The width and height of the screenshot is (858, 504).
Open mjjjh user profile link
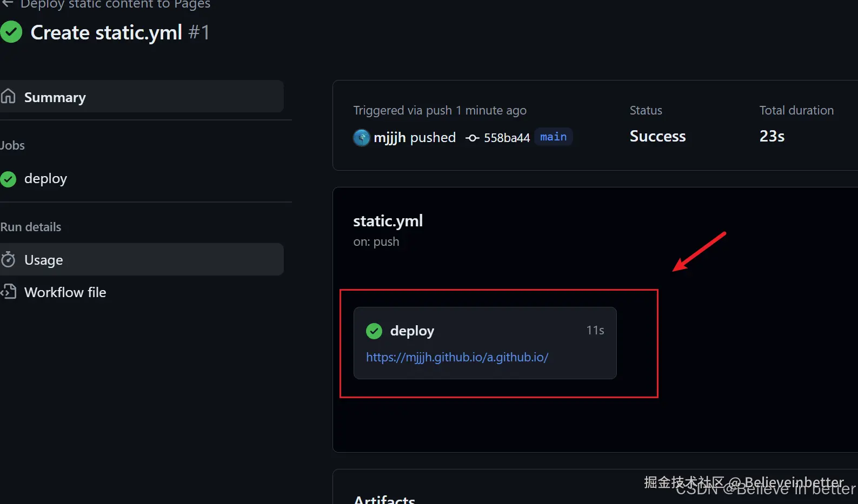(389, 138)
